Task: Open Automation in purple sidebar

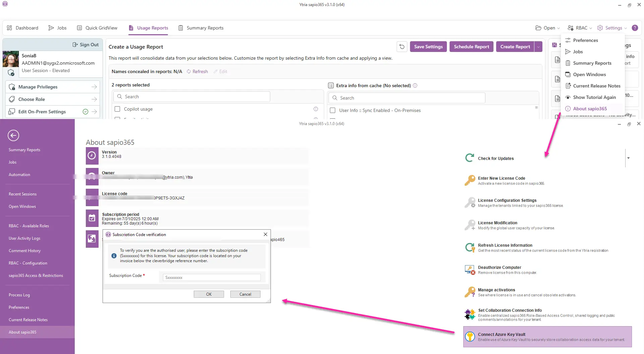Action: [19, 175]
